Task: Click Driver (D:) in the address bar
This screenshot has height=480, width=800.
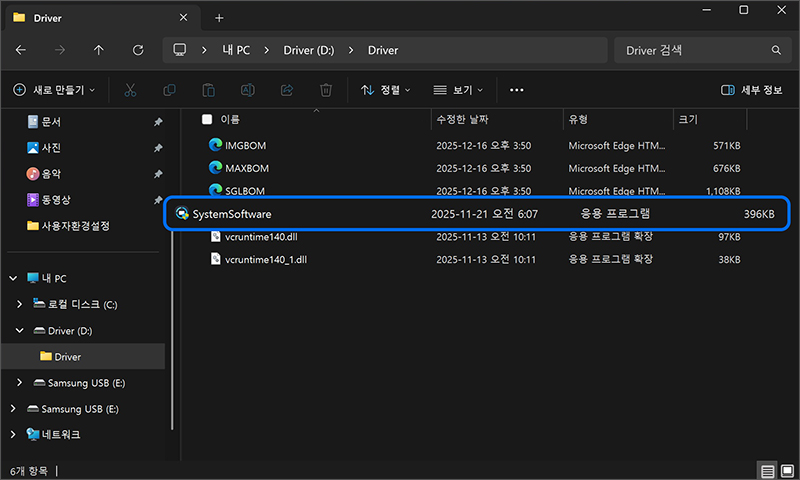Action: pos(309,50)
